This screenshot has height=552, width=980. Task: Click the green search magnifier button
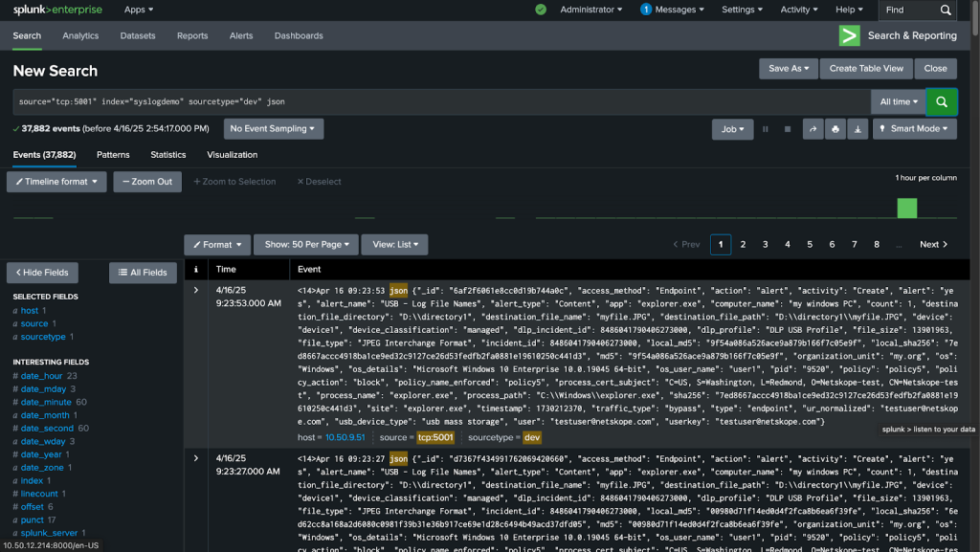tap(942, 101)
